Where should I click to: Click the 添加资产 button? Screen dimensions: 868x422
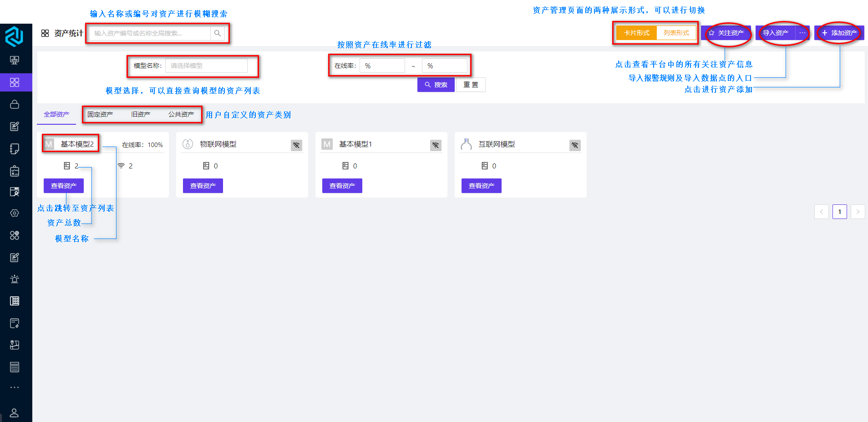[839, 33]
